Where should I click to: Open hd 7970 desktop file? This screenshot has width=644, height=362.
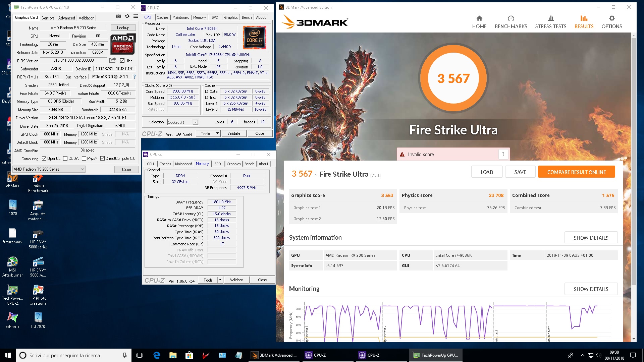(x=38, y=320)
